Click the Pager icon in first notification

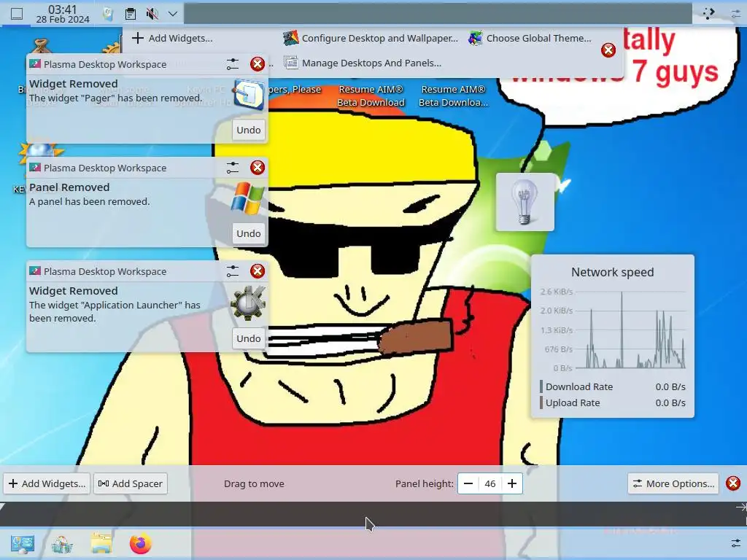249,95
